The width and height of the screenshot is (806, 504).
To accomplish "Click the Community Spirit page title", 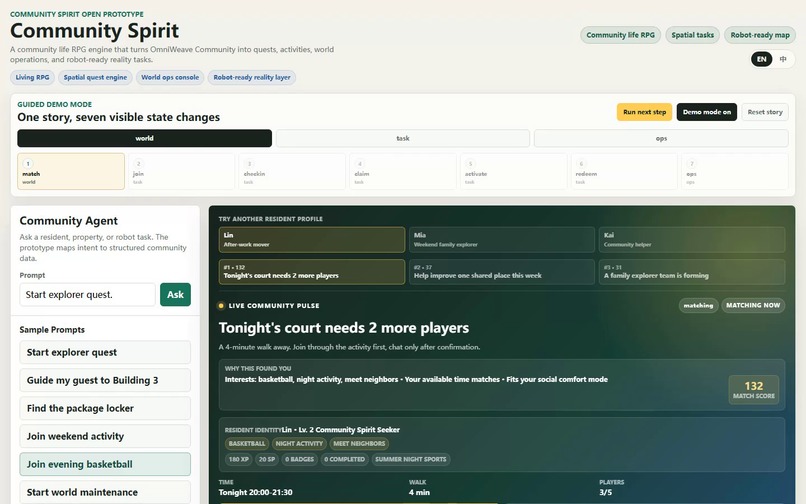I will coord(95,31).
